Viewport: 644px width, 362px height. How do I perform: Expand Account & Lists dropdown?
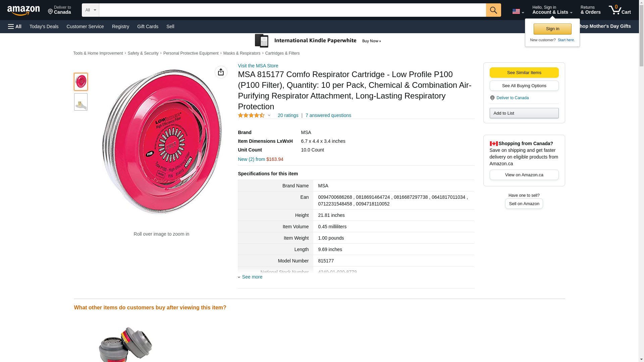click(x=552, y=10)
